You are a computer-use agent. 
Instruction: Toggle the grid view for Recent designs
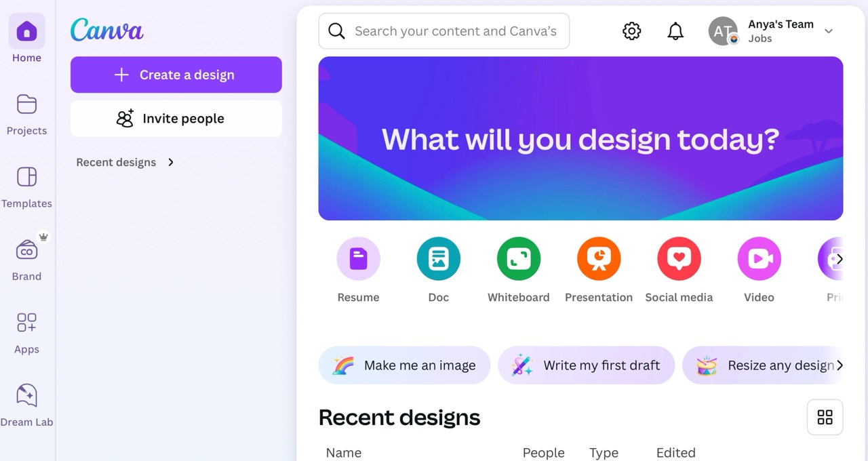[x=825, y=417]
